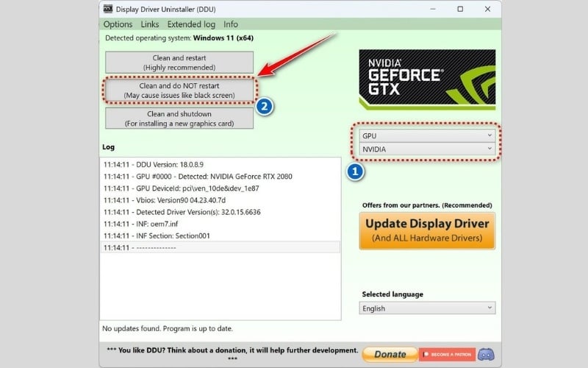Open the Options menu
The width and height of the screenshot is (588, 368).
[x=118, y=24]
